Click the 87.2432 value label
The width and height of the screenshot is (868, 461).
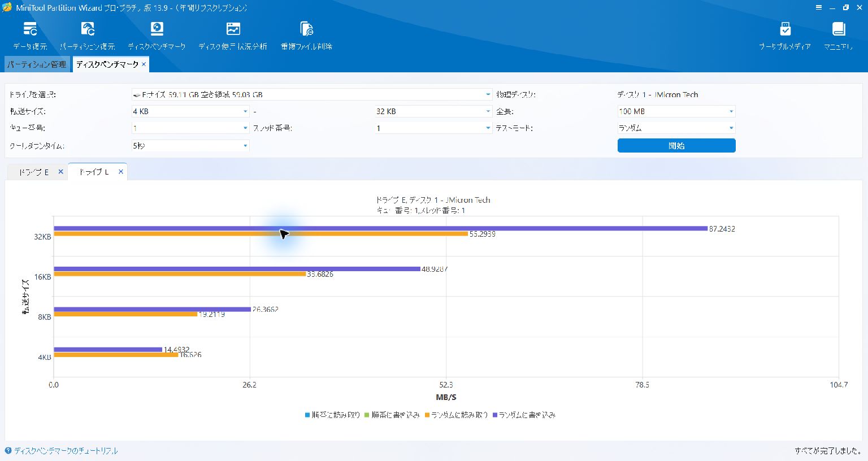click(x=722, y=229)
